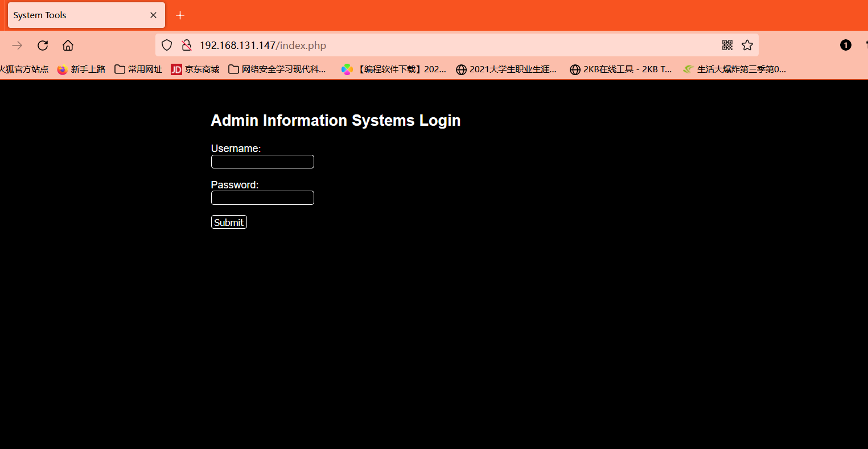Focus the Password input field
Image resolution: width=868 pixels, height=449 pixels.
262,198
